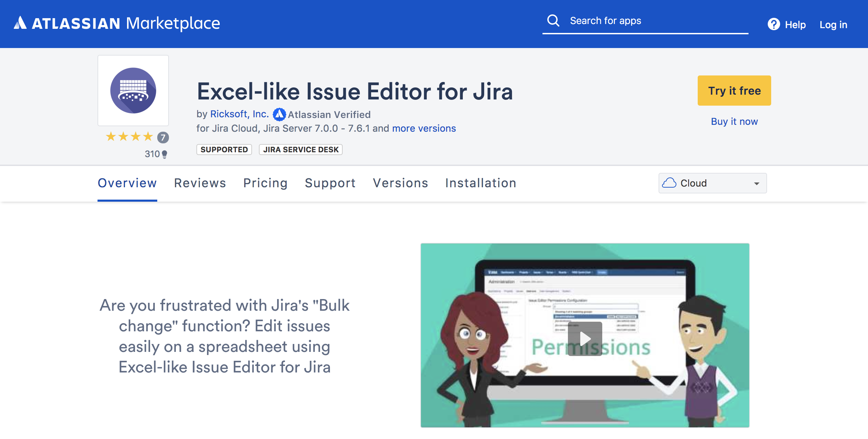Open the Installation tab

[481, 183]
